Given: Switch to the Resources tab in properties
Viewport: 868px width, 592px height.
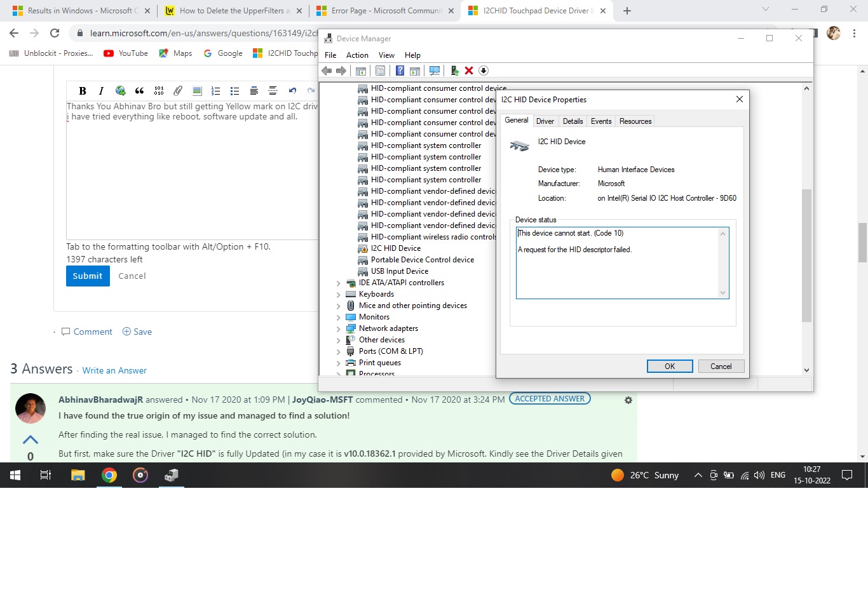Looking at the screenshot, I should pos(635,121).
